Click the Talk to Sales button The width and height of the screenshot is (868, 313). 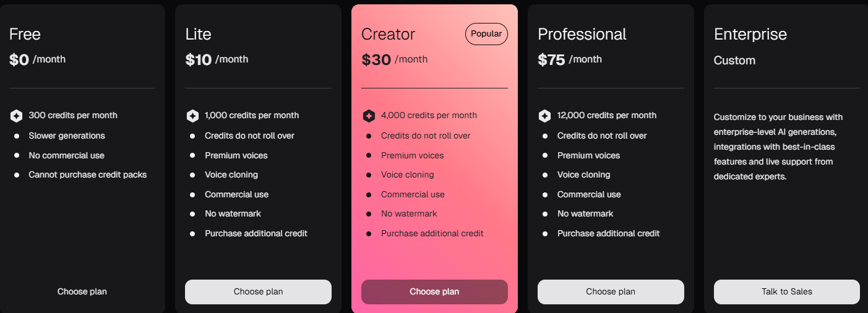pos(787,291)
